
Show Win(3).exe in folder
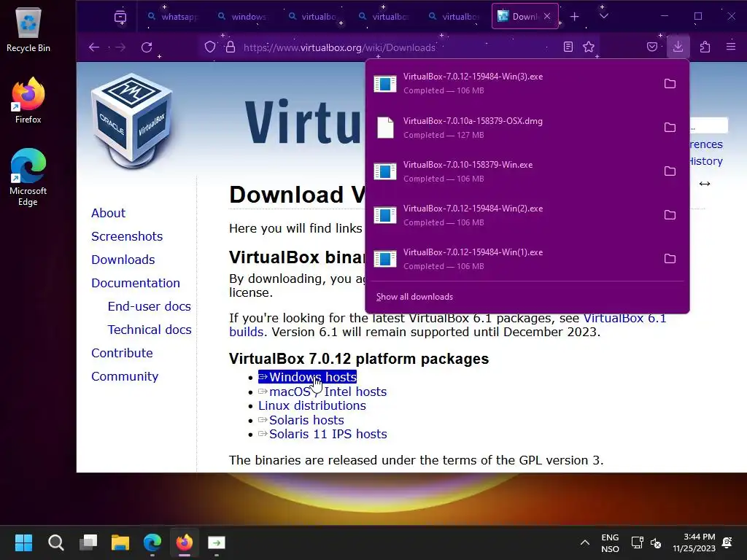(x=670, y=84)
